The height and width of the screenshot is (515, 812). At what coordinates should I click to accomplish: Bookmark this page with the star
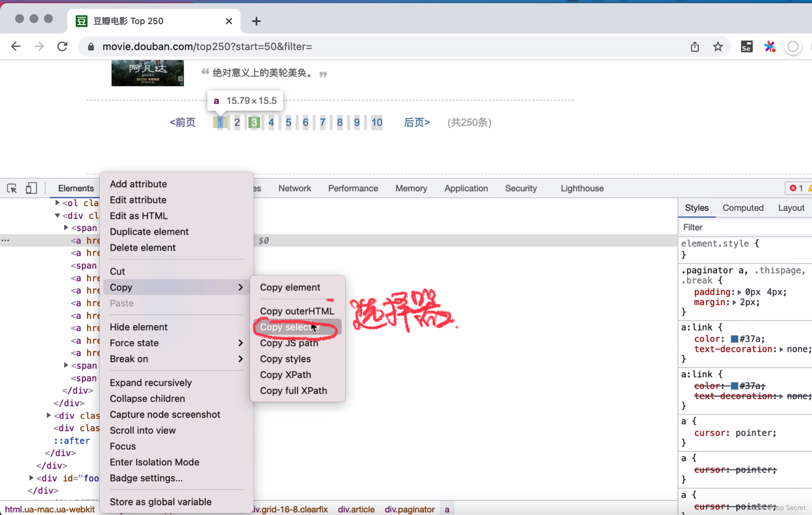[x=718, y=46]
